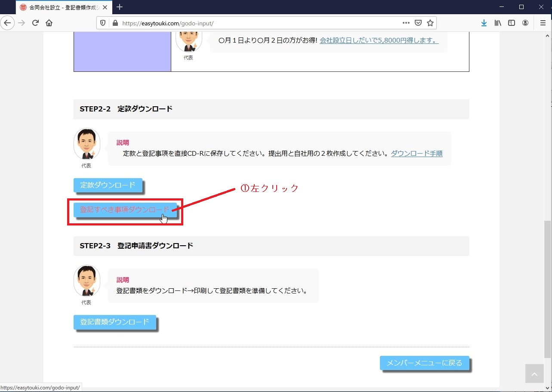Open the Firefox account profile icon
The height and width of the screenshot is (392, 552).
(525, 23)
